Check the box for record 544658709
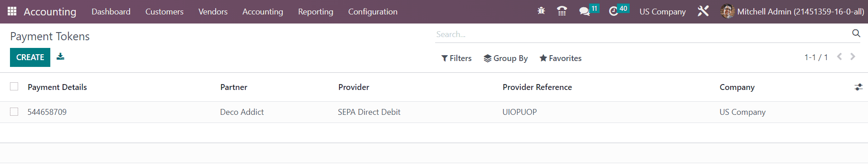 point(14,112)
